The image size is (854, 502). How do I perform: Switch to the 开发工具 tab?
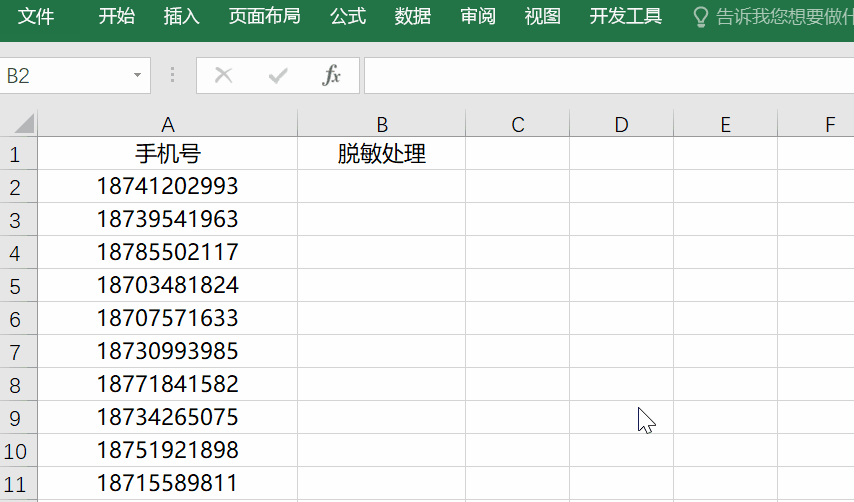click(626, 17)
